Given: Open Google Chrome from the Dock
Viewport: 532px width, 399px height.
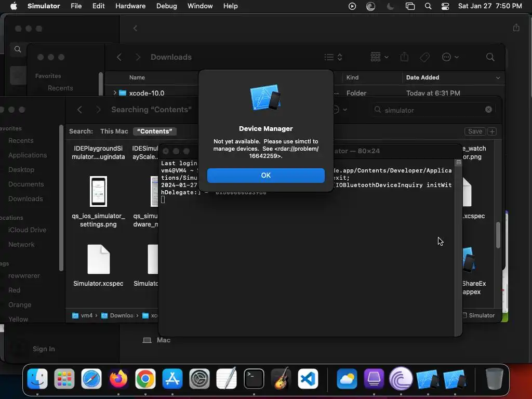Looking at the screenshot, I should [145, 379].
